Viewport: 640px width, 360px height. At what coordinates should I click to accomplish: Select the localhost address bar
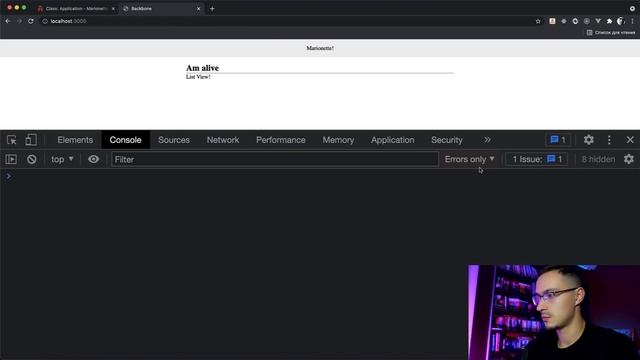pos(286,21)
